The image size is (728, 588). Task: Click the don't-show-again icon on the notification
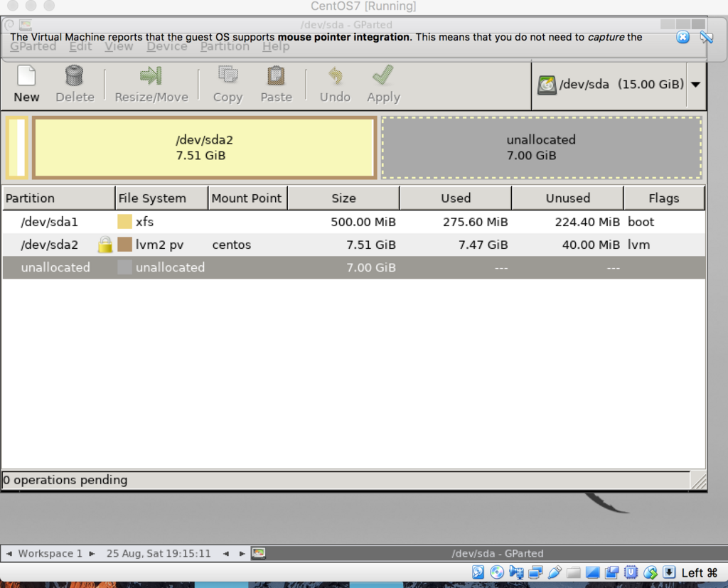click(x=706, y=37)
